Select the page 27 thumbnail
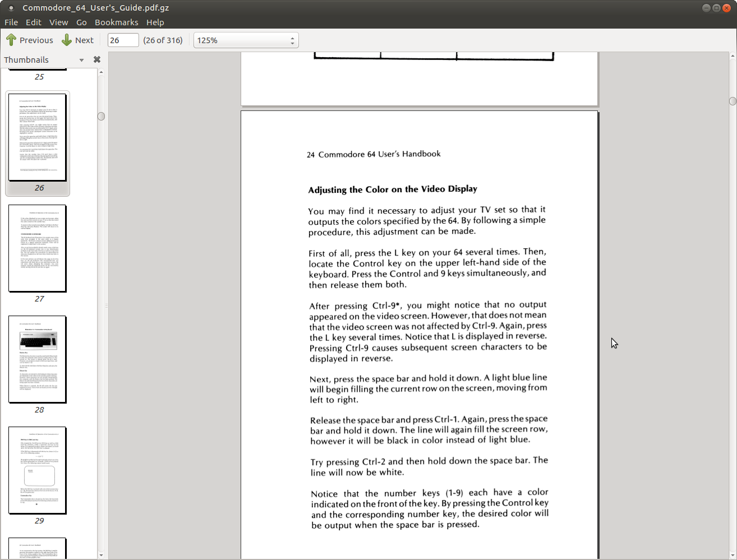The image size is (737, 560). [x=38, y=248]
